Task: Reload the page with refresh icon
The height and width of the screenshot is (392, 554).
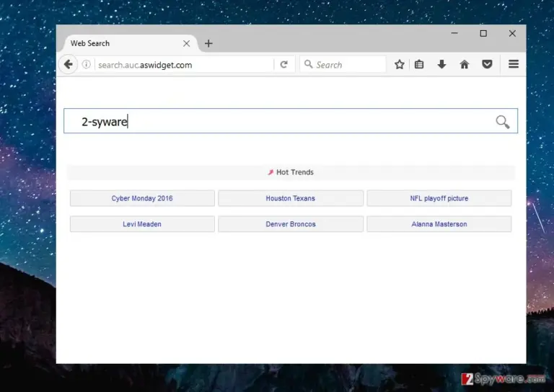Action: [283, 65]
